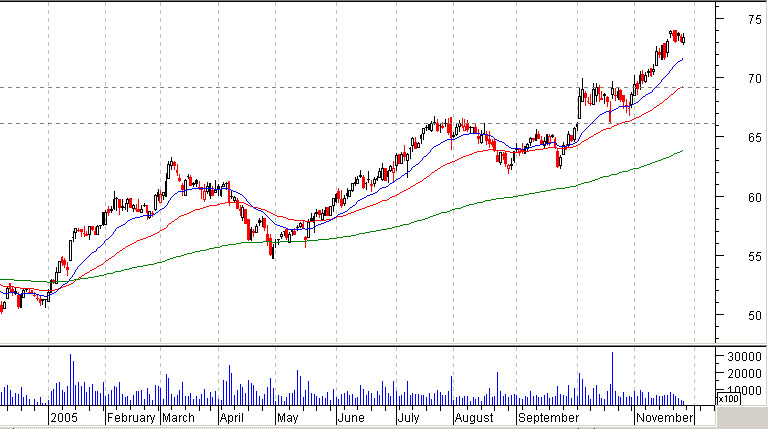768x429 pixels.
Task: Click the 75 price level label
Action: [x=755, y=20]
